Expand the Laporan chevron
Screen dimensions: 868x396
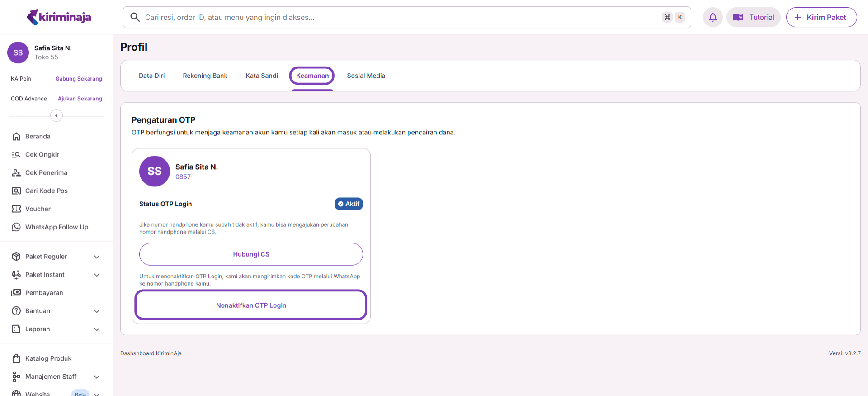97,329
